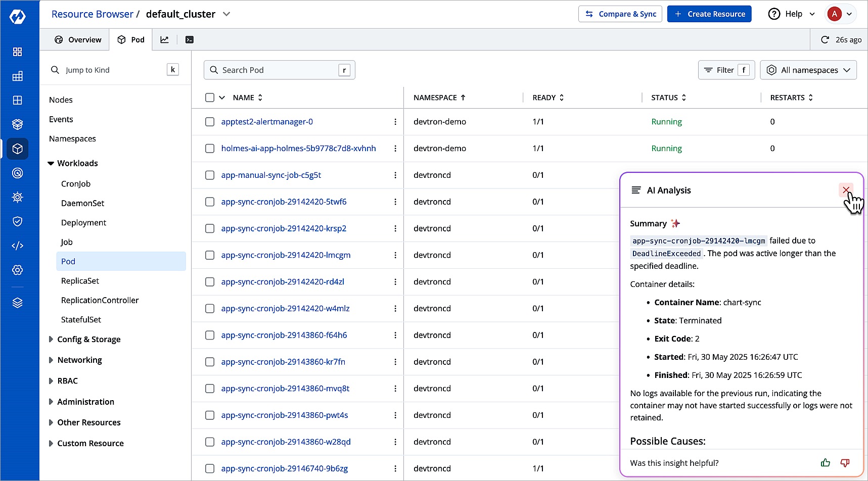Screen dimensions: 868x481
Task: Click the security shield icon in sidebar
Action: (x=18, y=222)
